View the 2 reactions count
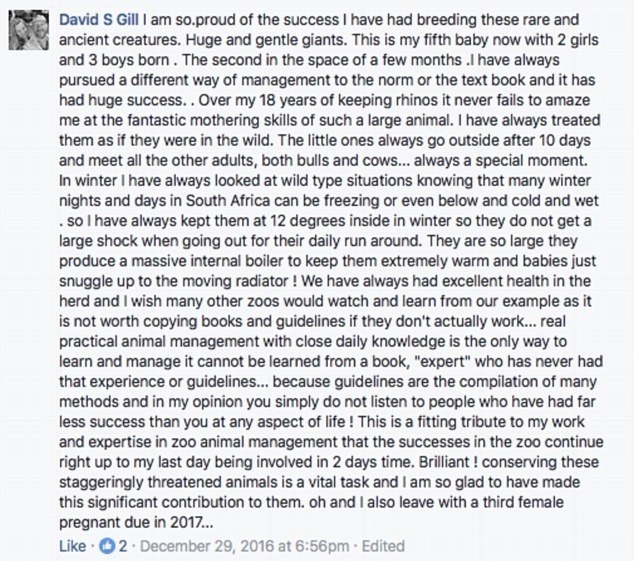This screenshot has width=634, height=561. 122,545
